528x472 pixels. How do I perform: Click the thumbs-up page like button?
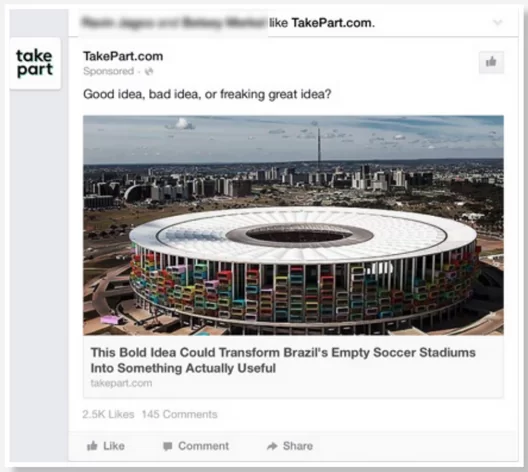point(491,62)
